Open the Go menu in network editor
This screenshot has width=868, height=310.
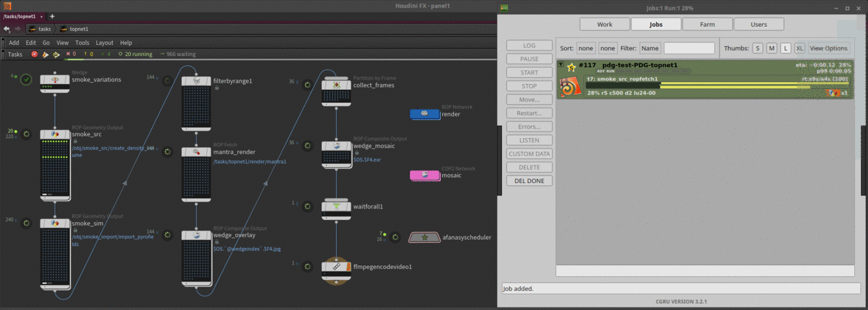tap(46, 43)
